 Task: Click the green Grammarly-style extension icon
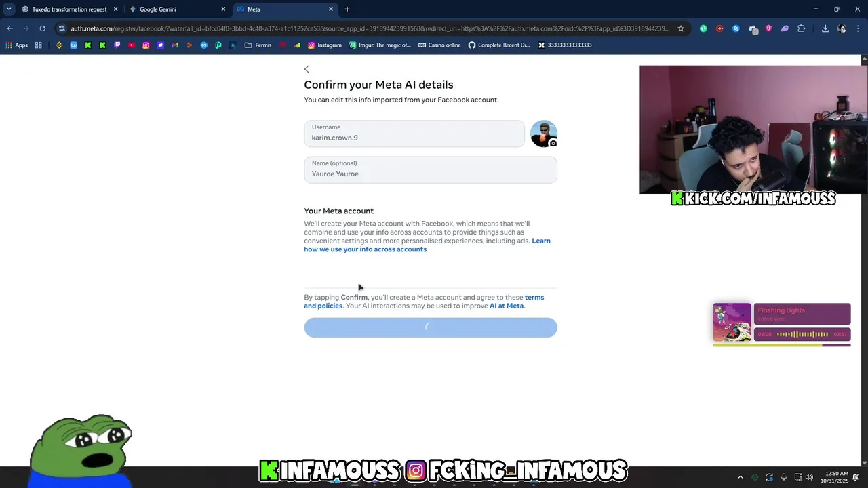point(703,28)
